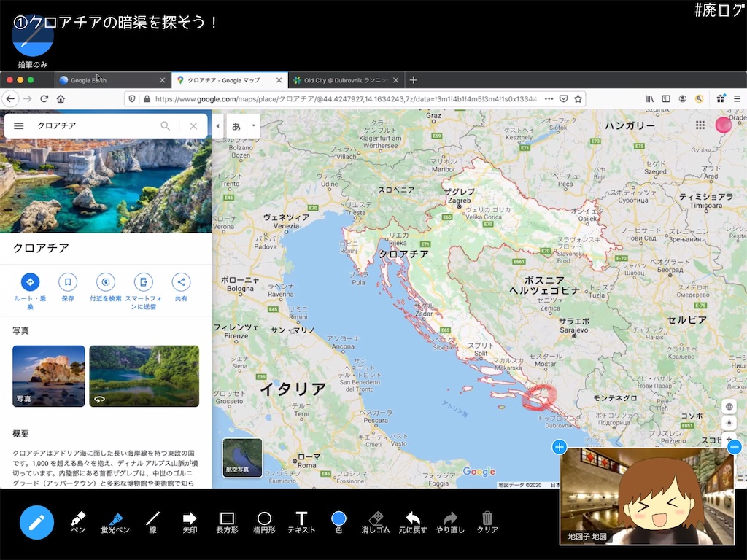The image size is (747, 560).
Task: Click ルート・乗換 directions button
Action: tap(30, 290)
